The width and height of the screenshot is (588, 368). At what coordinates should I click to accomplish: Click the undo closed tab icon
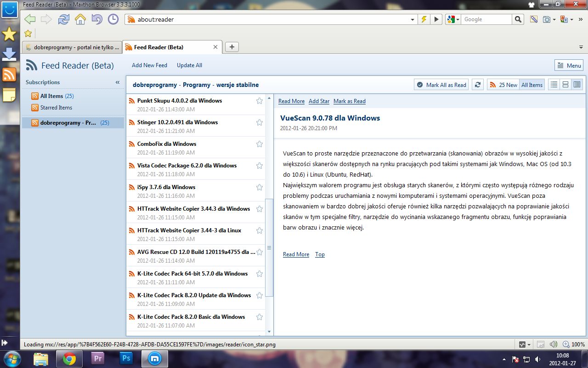[96, 19]
